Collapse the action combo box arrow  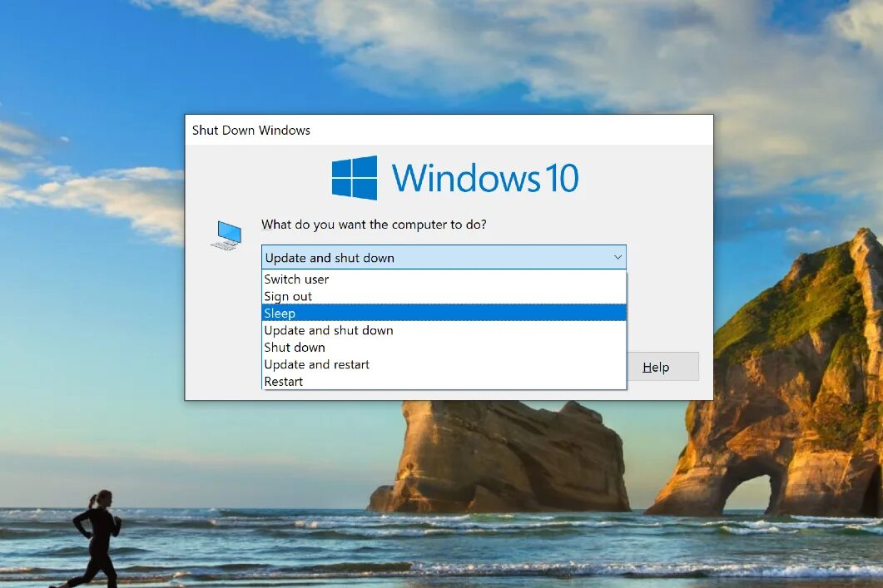coord(618,257)
